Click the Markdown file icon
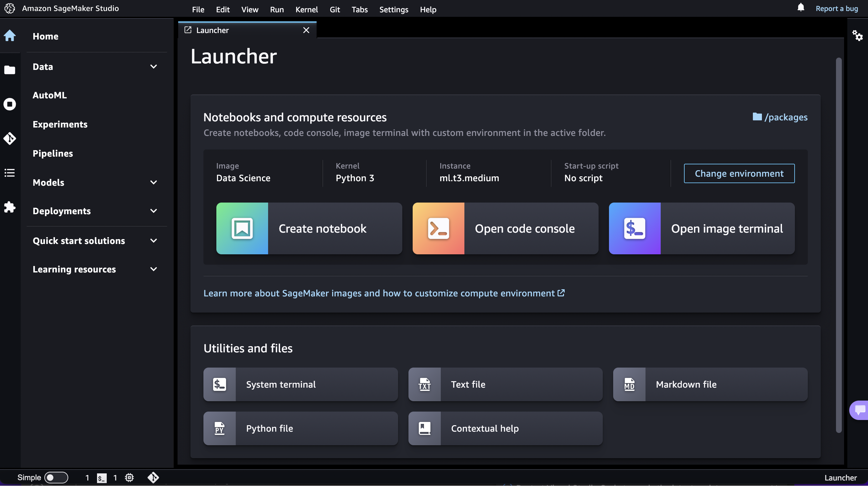The height and width of the screenshot is (486, 868). tap(630, 384)
